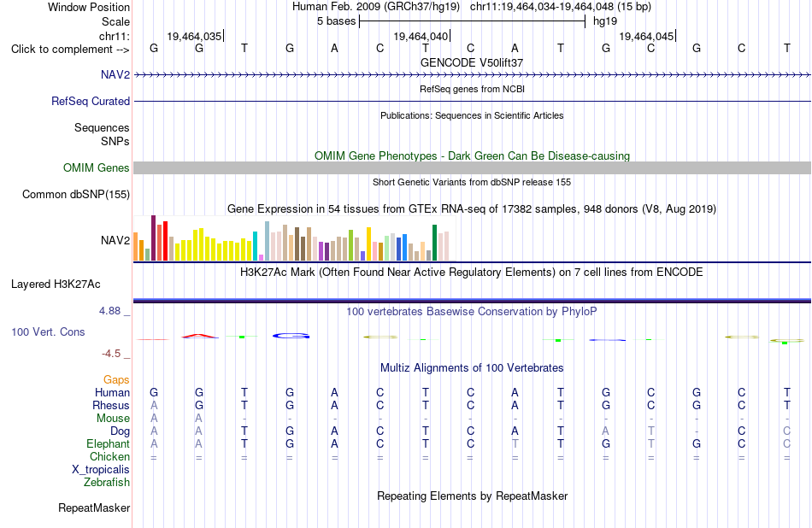
Task: Click 'Multiz Alignments of 100 Vertebrates' title
Action: pyautogui.click(x=472, y=368)
